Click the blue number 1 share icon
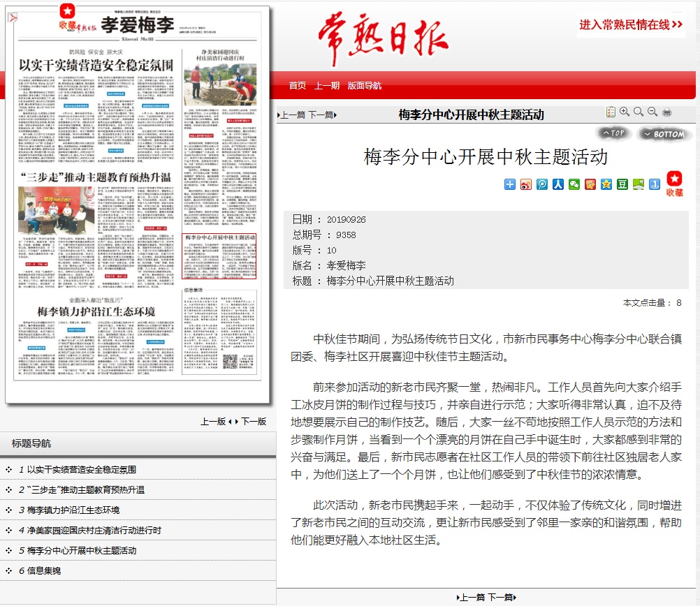 pyautogui.click(x=655, y=184)
